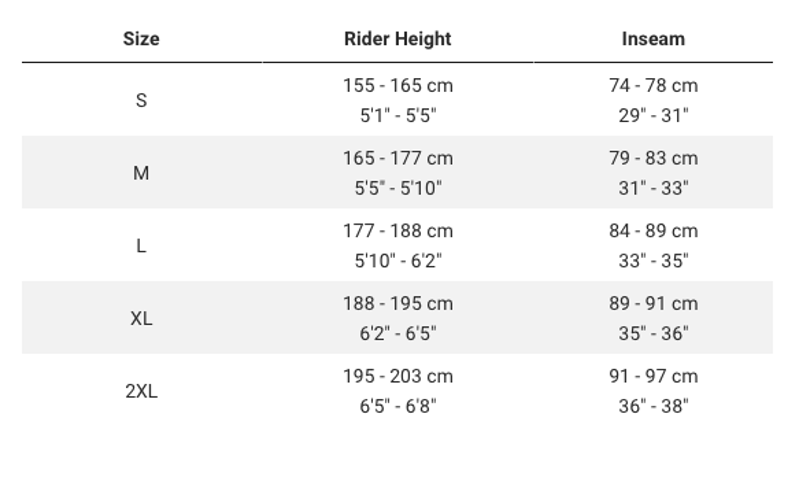Click the 177 - 188 cm rider height
Image resolution: width=800 pixels, height=495 pixels.
click(398, 231)
